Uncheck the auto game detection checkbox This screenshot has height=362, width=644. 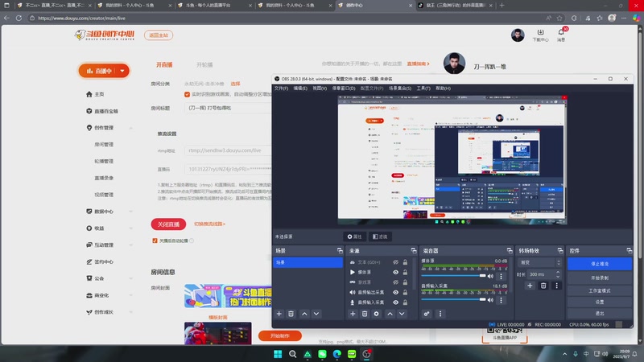click(188, 94)
